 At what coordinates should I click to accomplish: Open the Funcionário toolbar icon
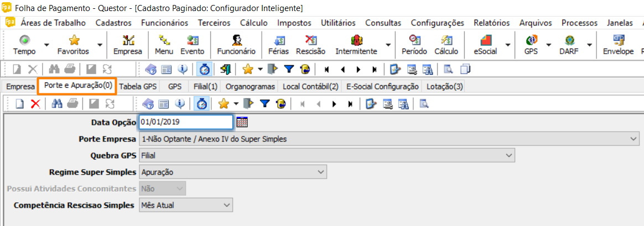pyautogui.click(x=236, y=45)
